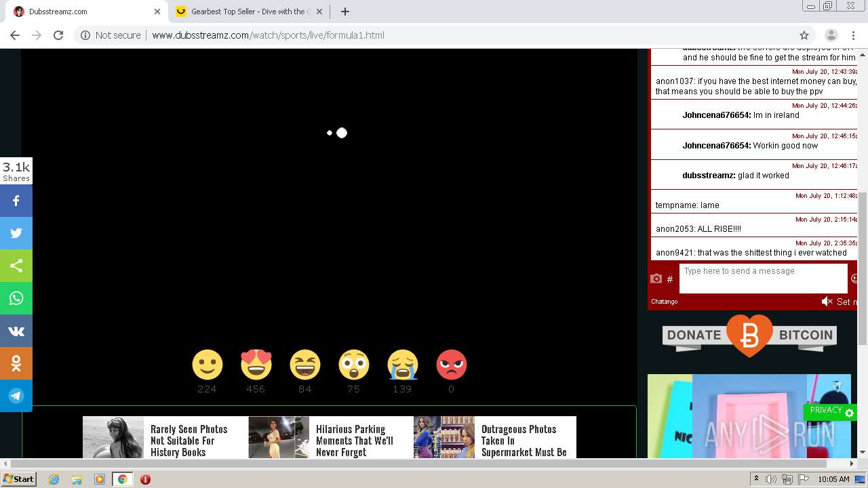
Task: Open the green ShareThis button
Action: [x=16, y=266]
